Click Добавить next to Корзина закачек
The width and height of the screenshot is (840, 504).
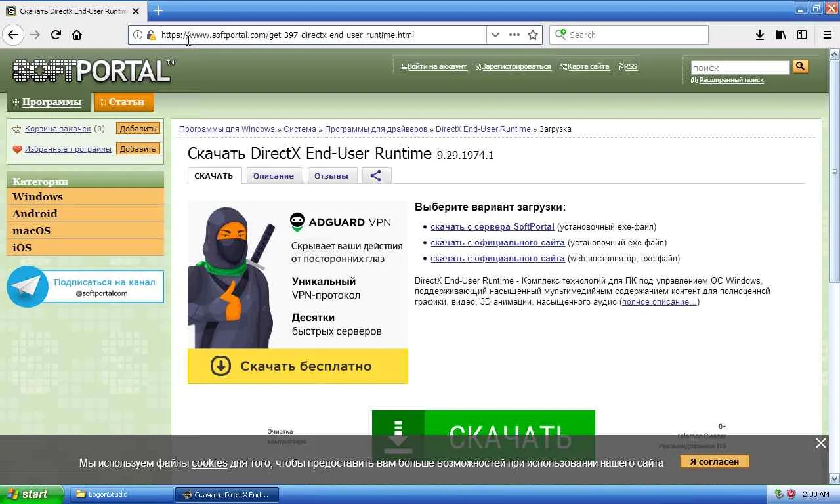point(138,129)
